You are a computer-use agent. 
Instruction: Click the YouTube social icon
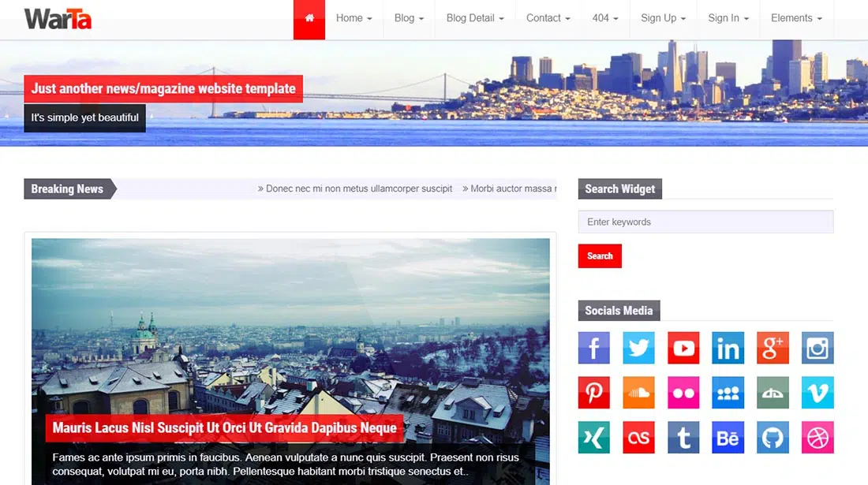coord(683,348)
